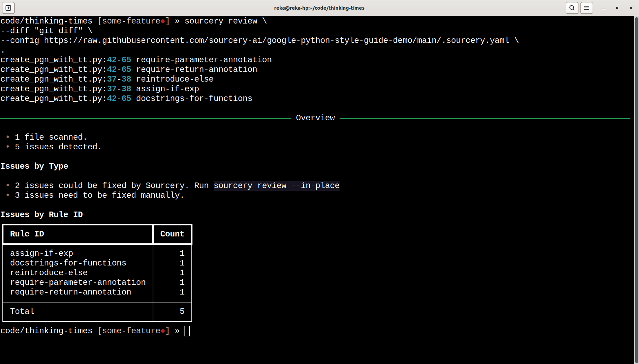The width and height of the screenshot is (639, 364).
Task: Open the terminal search tool
Action: 572,8
